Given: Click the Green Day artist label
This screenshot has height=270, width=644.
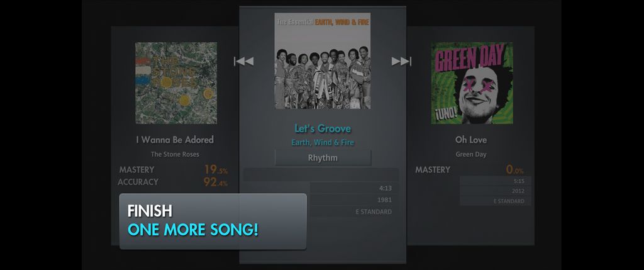Looking at the screenshot, I should click(471, 155).
